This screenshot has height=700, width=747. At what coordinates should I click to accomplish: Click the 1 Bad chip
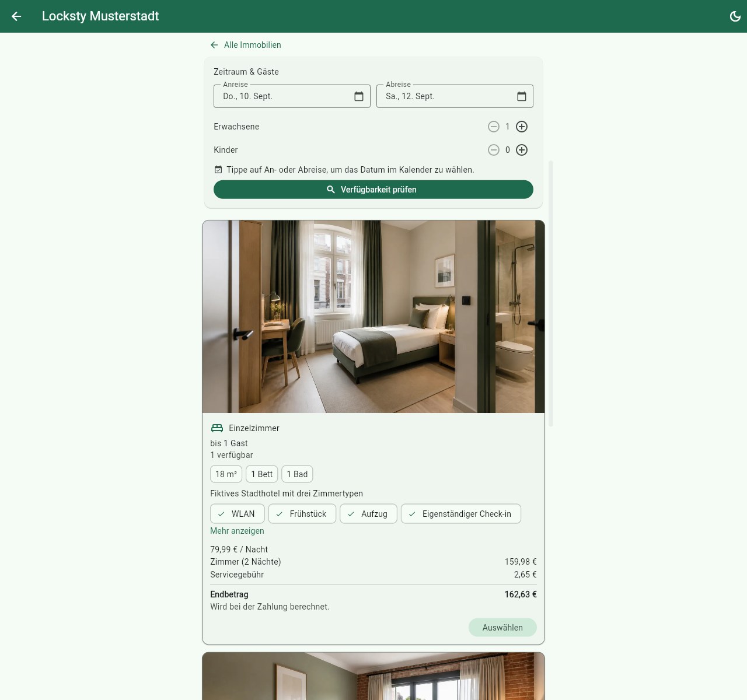[297, 474]
